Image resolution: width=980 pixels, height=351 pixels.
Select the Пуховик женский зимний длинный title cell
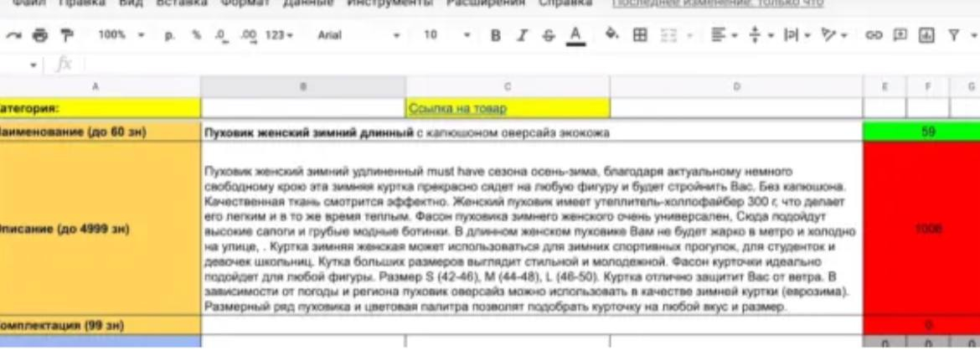coord(532,132)
